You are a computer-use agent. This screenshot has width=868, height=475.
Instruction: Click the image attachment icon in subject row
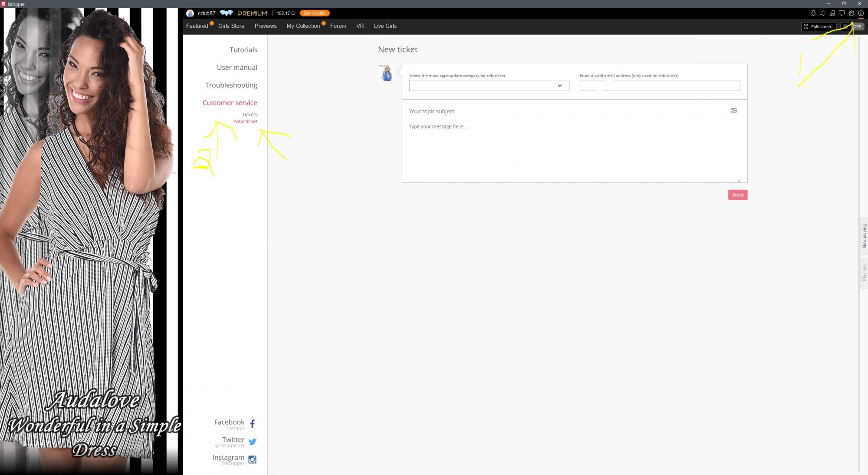pyautogui.click(x=733, y=111)
